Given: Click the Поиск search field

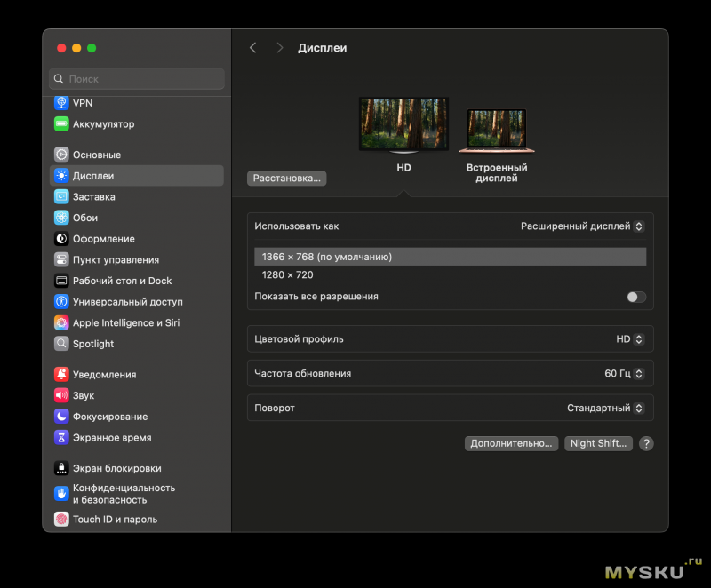Looking at the screenshot, I should pyautogui.click(x=137, y=79).
